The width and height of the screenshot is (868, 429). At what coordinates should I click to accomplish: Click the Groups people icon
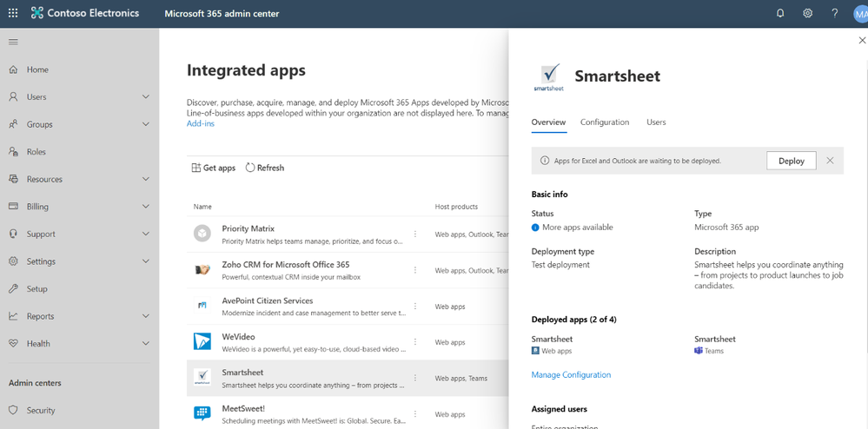point(14,124)
